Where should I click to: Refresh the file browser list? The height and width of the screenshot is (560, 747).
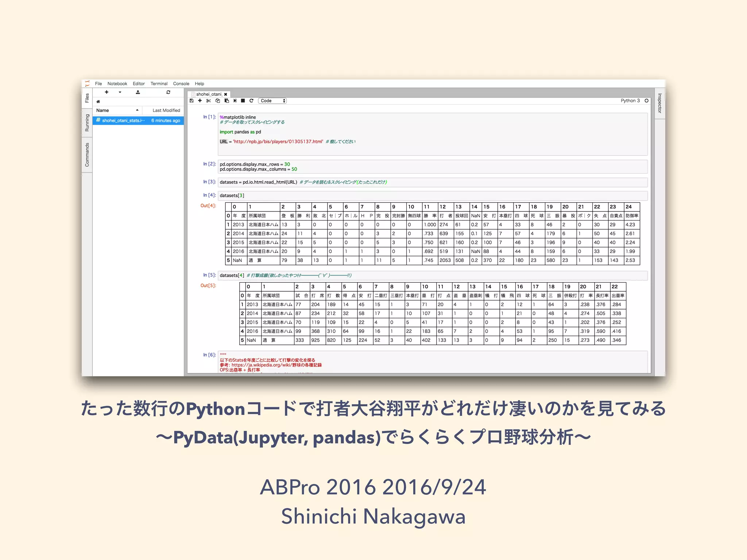tap(168, 92)
